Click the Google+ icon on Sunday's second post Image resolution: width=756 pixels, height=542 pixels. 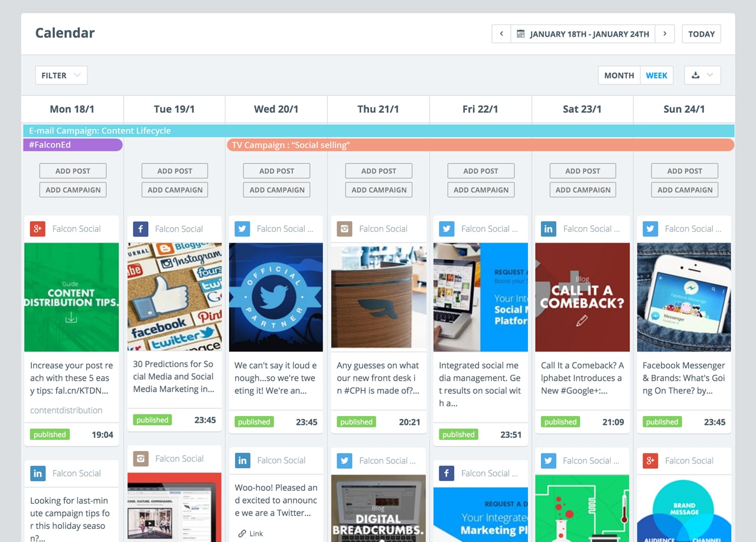point(650,460)
